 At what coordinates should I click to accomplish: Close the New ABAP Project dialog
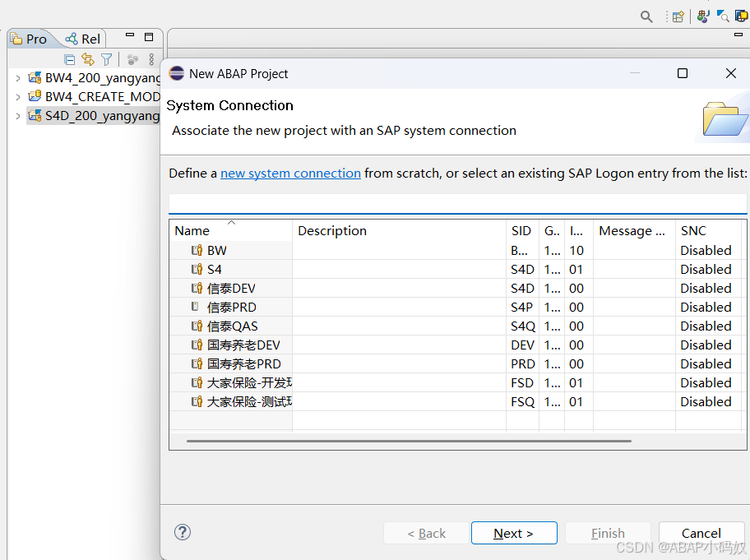[730, 73]
